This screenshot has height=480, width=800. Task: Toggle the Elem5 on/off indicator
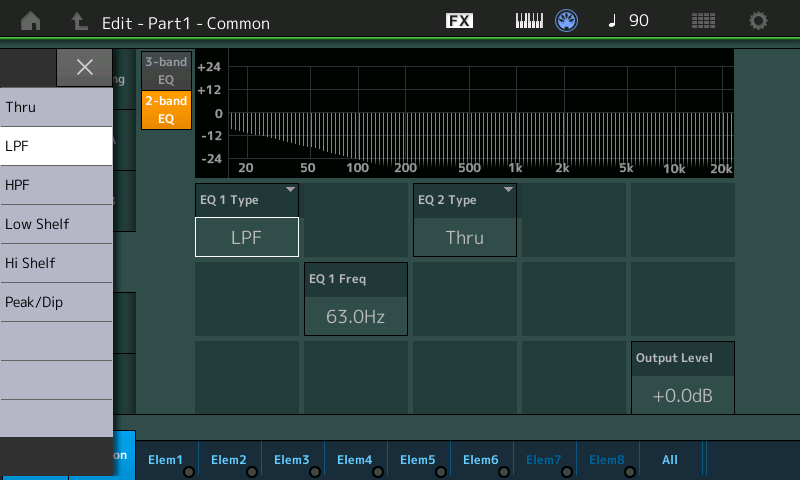[441, 472]
